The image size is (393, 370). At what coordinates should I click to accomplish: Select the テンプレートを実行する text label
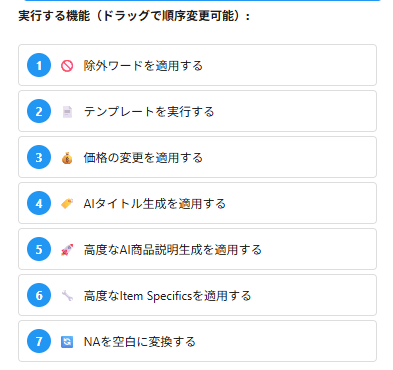[149, 112]
